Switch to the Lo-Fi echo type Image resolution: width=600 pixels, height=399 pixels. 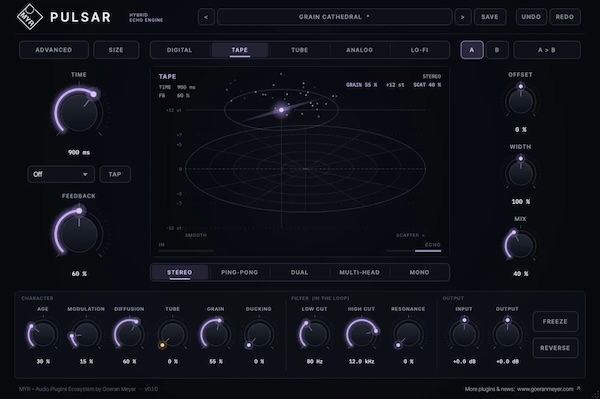[419, 50]
